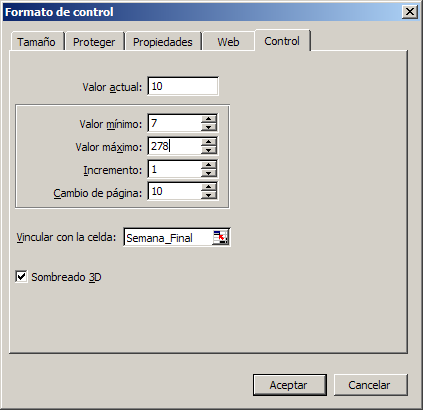Viewport: 423px width, 410px height.
Task: Decrease Incremento with down arrow
Action: [209, 173]
